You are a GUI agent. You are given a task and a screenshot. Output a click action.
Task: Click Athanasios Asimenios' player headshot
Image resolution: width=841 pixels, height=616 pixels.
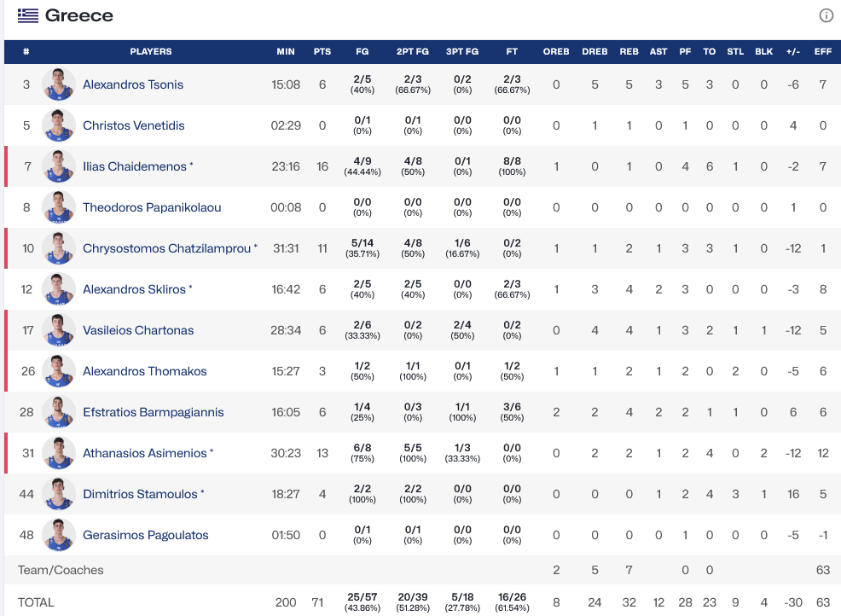click(x=59, y=453)
